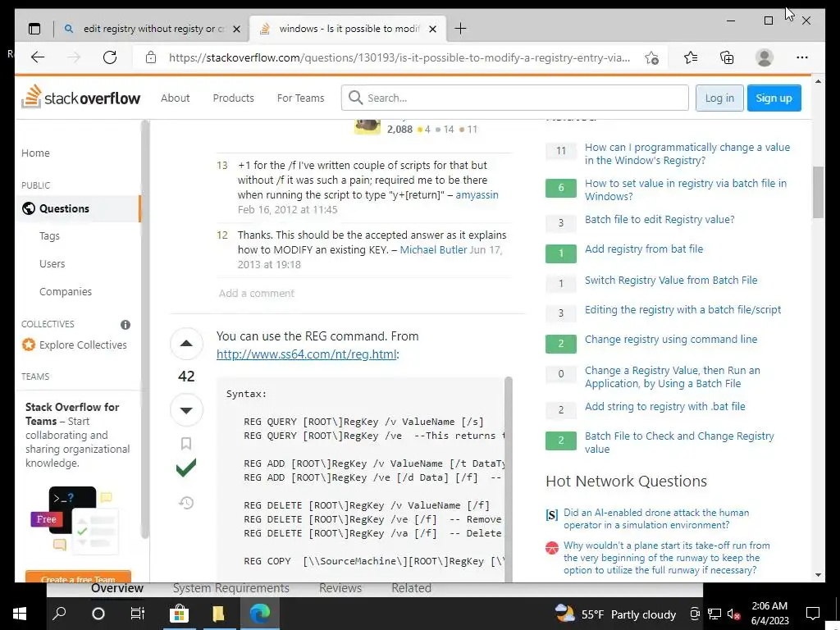Switch to the 'edit registry without registy' tab
The image size is (840, 630).
click(x=152, y=29)
